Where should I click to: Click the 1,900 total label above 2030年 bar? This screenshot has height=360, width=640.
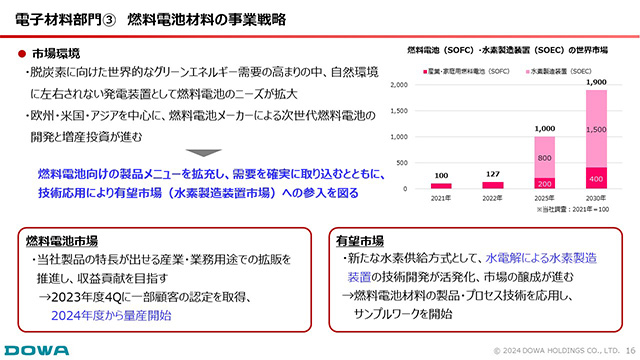[x=596, y=82]
